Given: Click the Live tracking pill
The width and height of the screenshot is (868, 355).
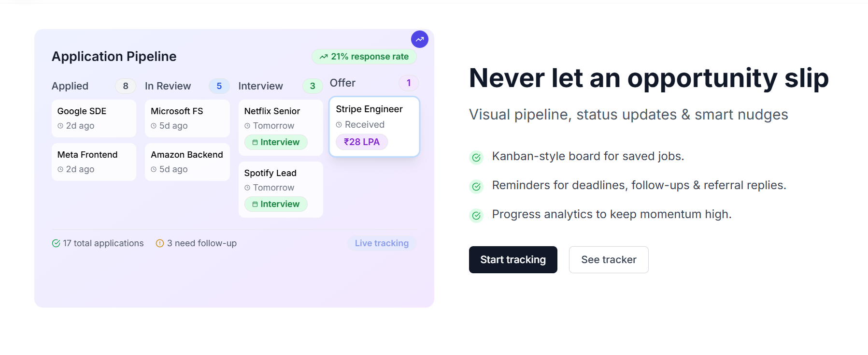Looking at the screenshot, I should [x=382, y=243].
